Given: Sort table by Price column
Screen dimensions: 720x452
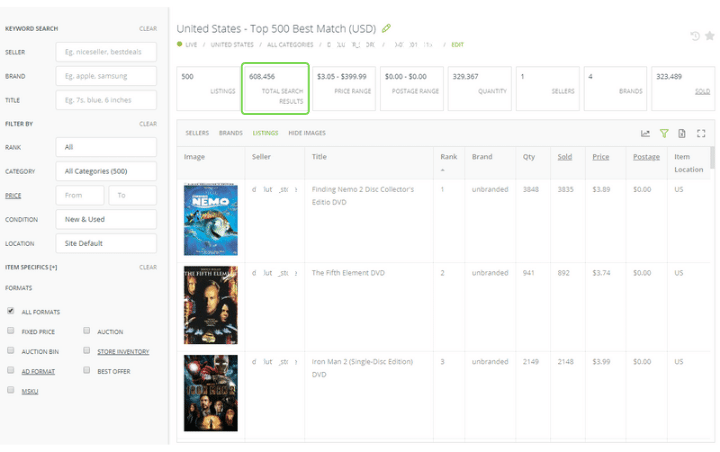Looking at the screenshot, I should pyautogui.click(x=601, y=157).
